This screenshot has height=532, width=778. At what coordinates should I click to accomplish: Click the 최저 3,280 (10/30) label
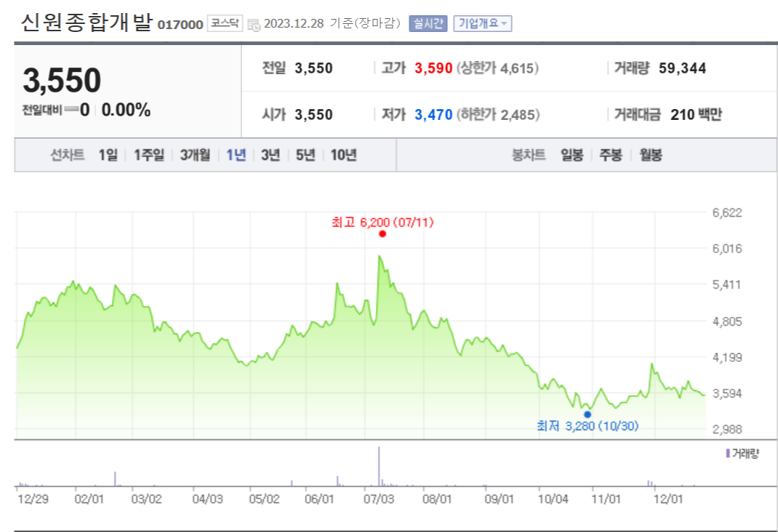[587, 426]
